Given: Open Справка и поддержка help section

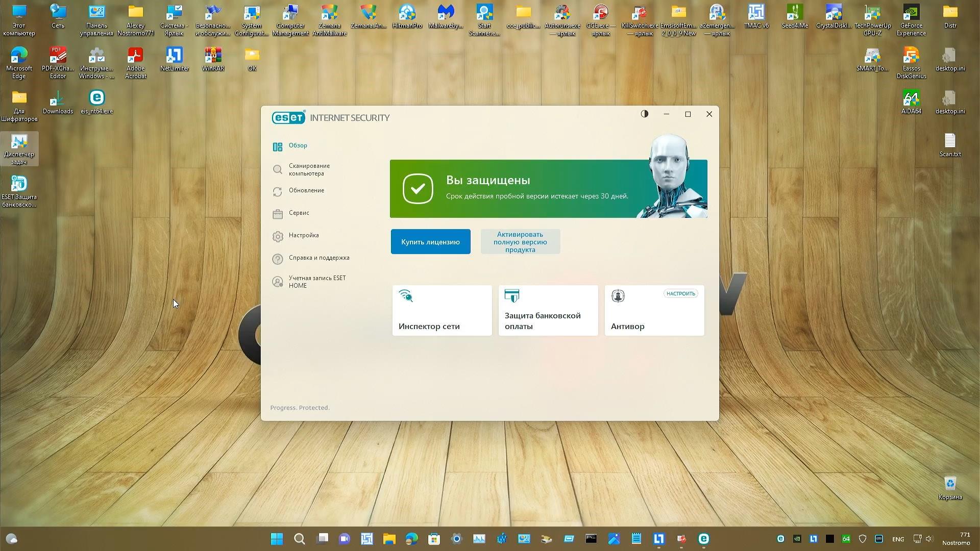Looking at the screenshot, I should [318, 258].
